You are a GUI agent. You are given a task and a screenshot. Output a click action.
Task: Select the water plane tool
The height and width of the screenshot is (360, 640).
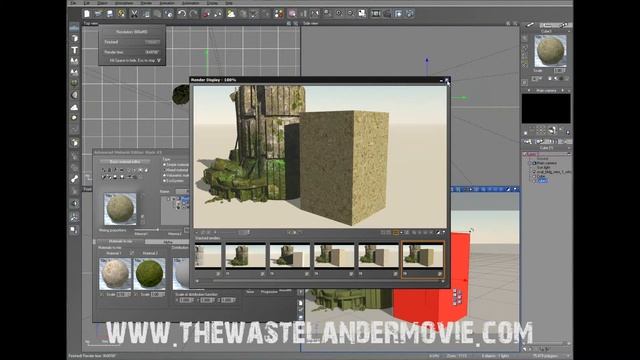[x=74, y=28]
